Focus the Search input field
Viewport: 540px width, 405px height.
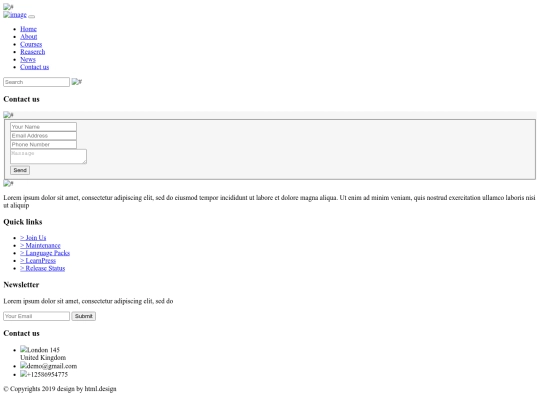coord(37,82)
